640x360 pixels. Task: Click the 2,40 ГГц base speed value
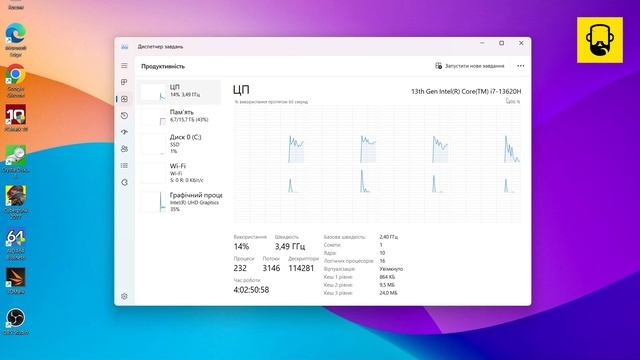(x=389, y=237)
